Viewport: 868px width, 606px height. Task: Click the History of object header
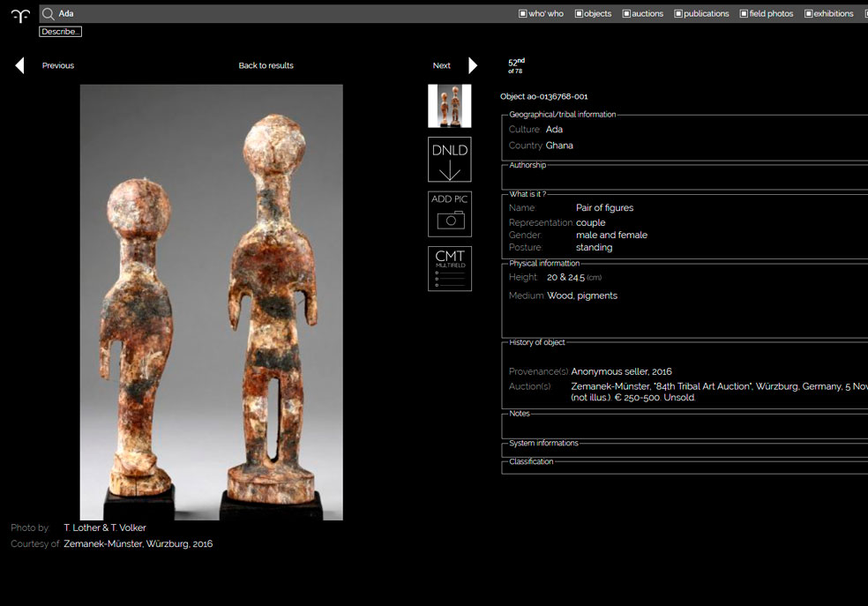[x=537, y=342]
